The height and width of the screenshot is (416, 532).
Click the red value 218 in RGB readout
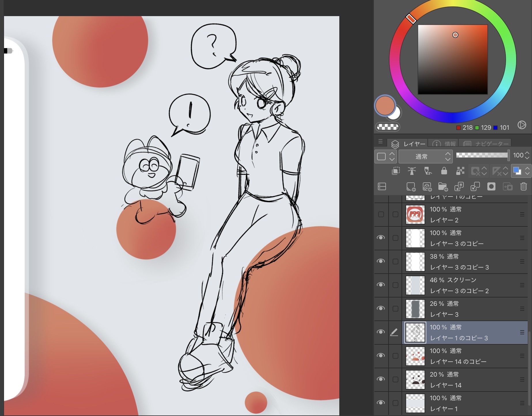click(x=467, y=127)
